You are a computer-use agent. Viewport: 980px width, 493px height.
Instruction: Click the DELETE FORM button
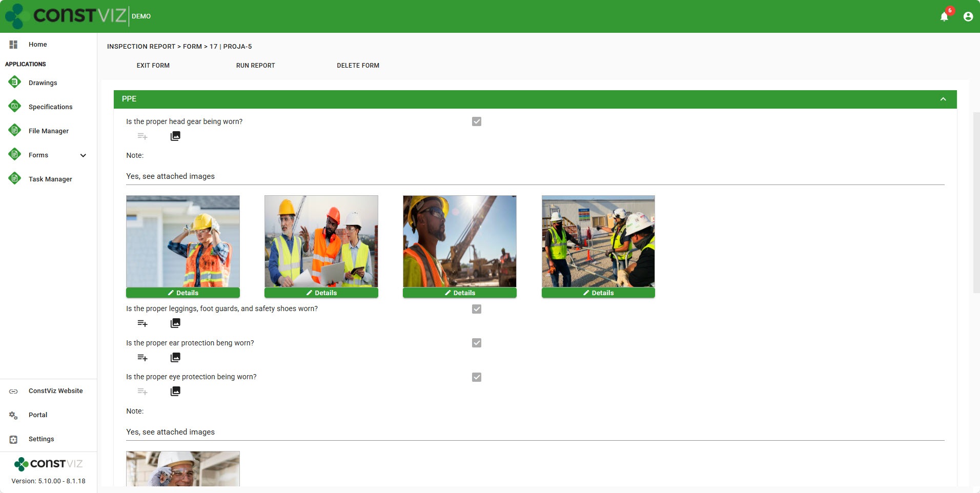coord(358,66)
